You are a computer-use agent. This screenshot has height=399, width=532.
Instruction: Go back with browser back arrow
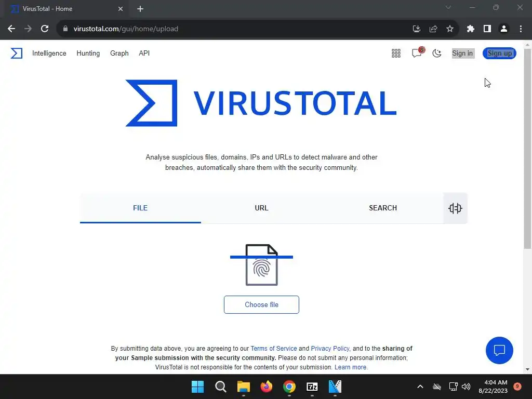click(11, 29)
